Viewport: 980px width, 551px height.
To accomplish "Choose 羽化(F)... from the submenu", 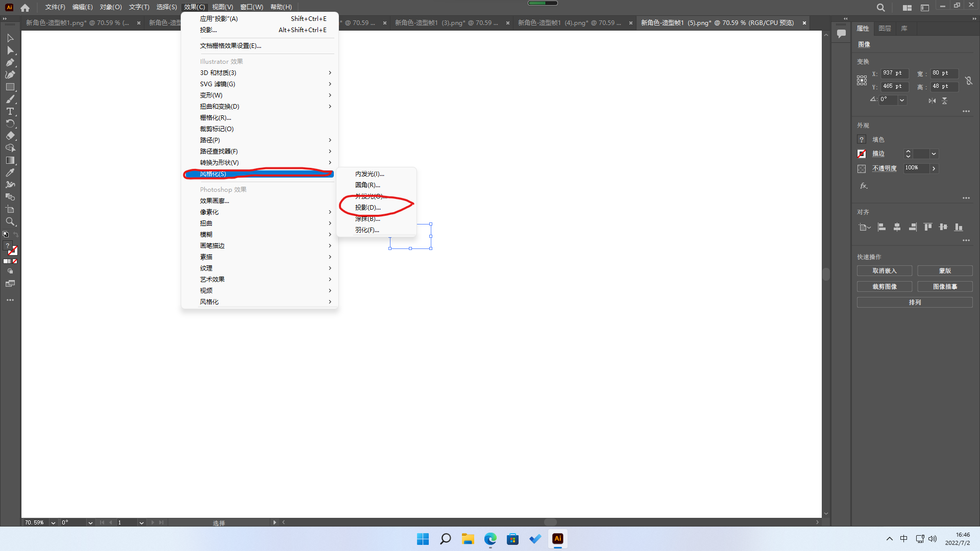I will pyautogui.click(x=376, y=230).
